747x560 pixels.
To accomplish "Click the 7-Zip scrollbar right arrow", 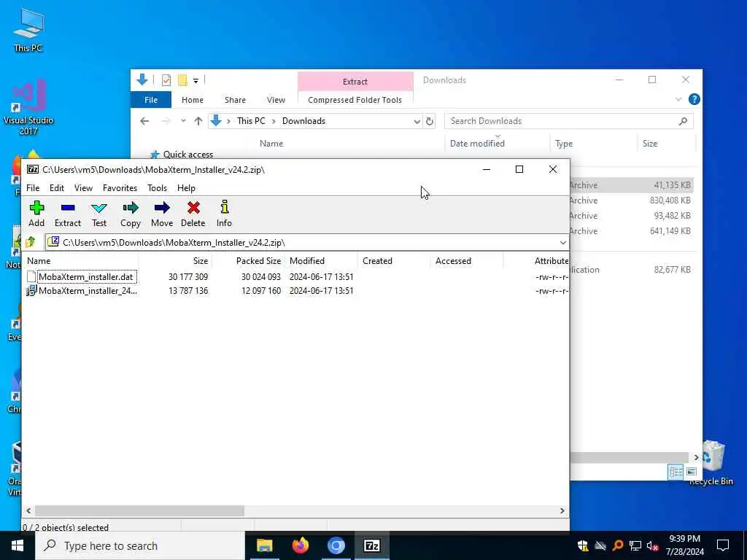I will pos(562,510).
